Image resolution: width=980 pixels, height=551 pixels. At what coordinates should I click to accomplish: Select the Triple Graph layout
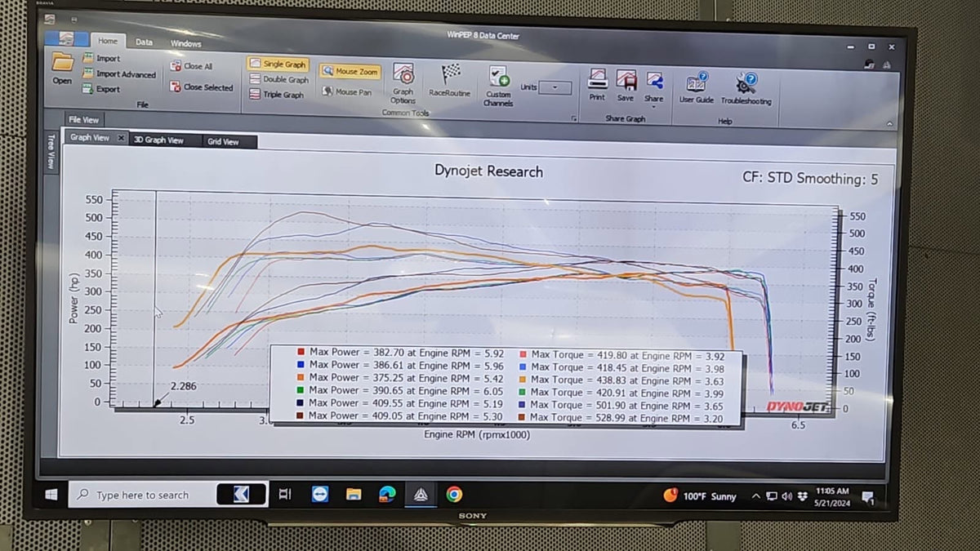click(277, 95)
